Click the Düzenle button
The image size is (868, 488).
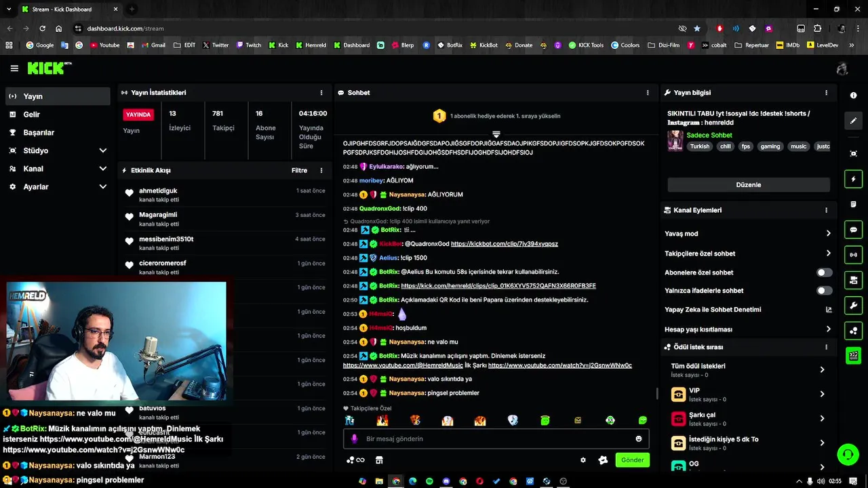(749, 185)
